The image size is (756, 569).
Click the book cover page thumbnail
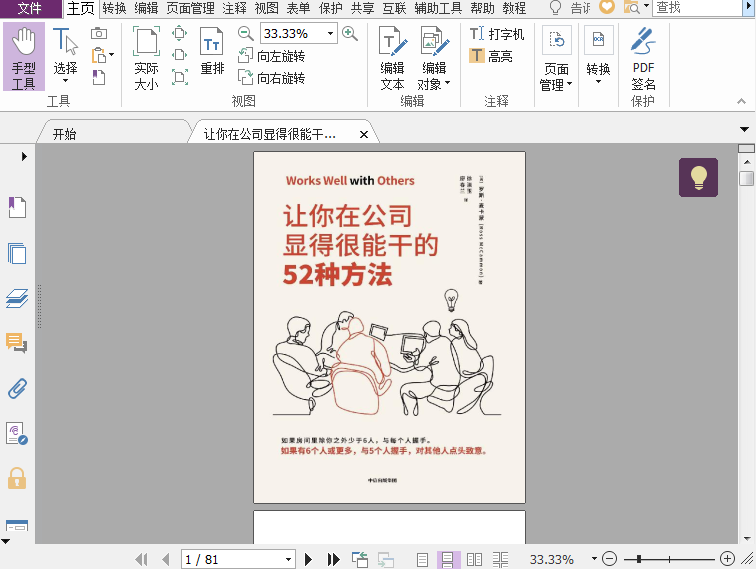pyautogui.click(x=390, y=327)
